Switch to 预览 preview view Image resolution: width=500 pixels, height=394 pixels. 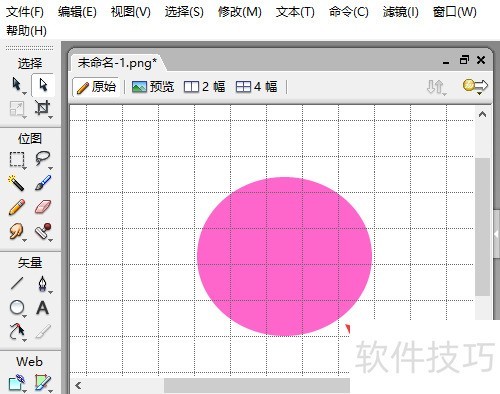pos(153,87)
